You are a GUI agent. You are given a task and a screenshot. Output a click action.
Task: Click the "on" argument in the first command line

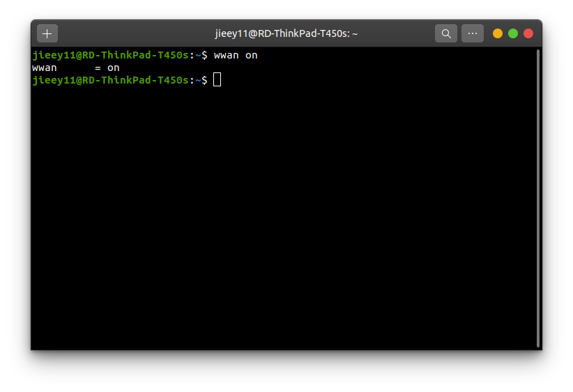point(252,55)
